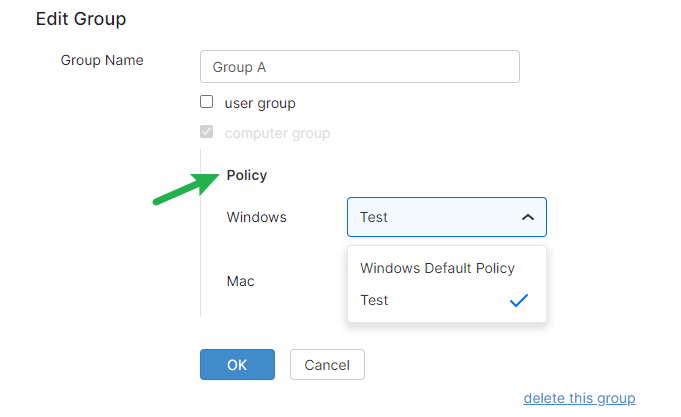Click the Policy section heading
The height and width of the screenshot is (417, 681).
[247, 175]
